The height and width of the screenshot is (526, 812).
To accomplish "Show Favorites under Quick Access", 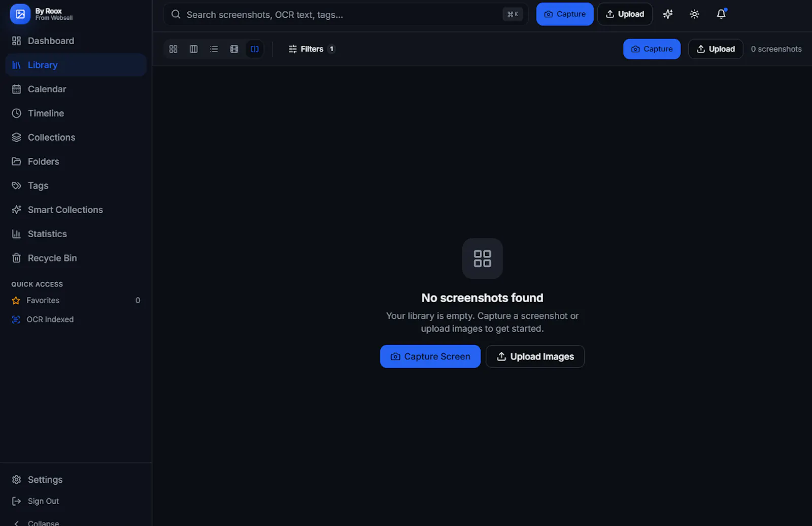I will coord(76,301).
